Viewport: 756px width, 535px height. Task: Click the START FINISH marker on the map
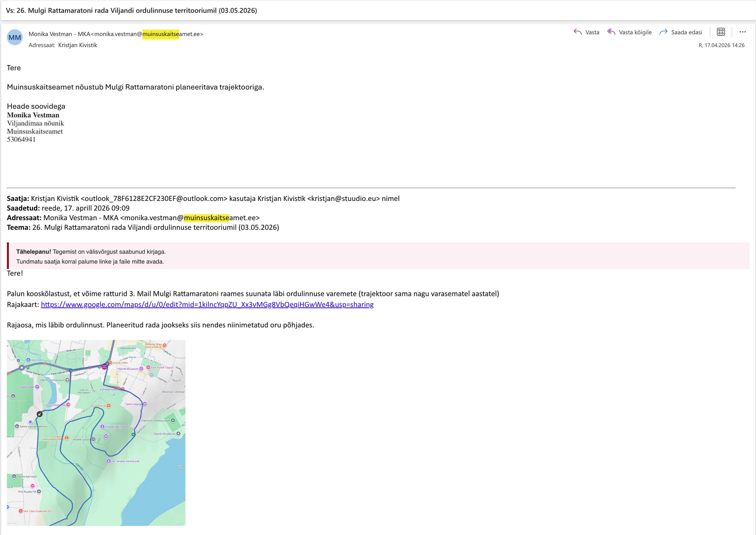click(104, 367)
